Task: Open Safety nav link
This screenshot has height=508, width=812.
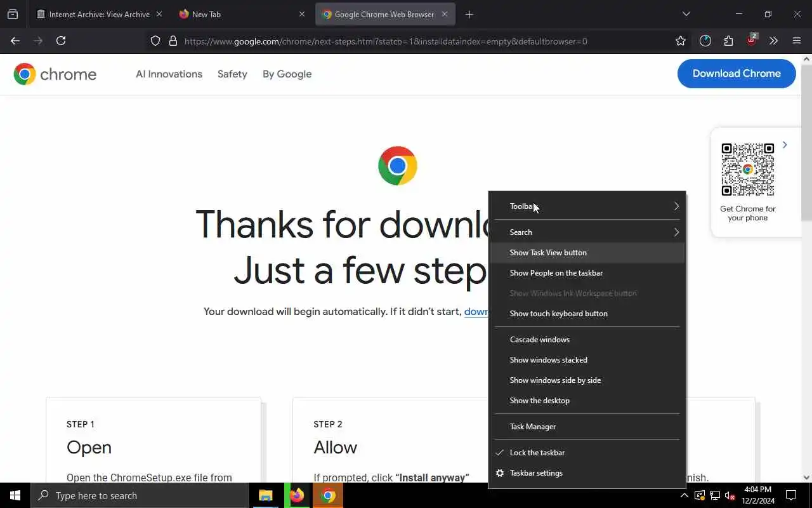Action: 232,74
